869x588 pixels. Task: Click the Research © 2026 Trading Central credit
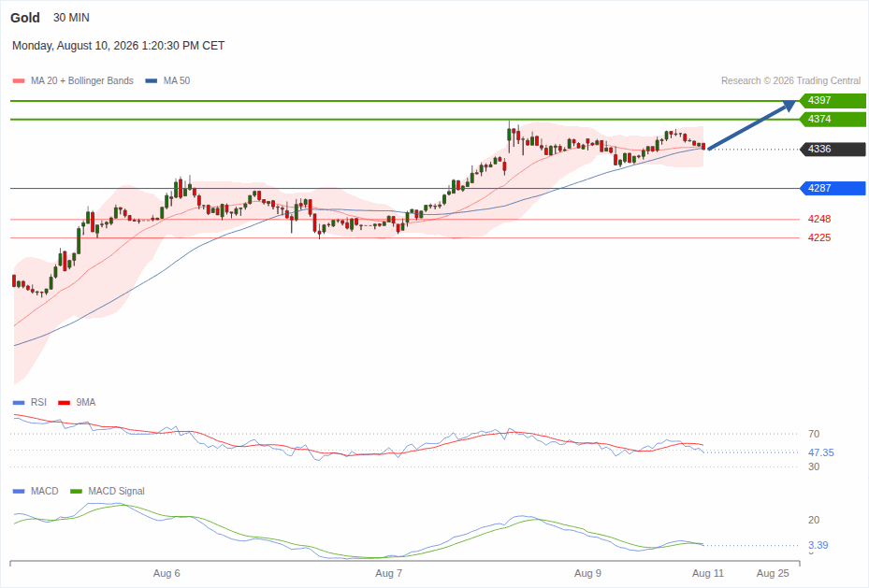click(x=790, y=80)
